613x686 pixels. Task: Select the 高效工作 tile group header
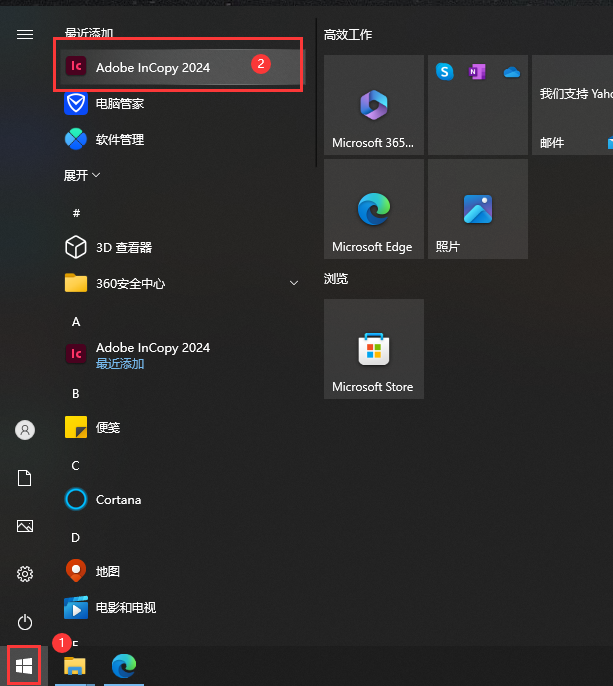coord(348,35)
